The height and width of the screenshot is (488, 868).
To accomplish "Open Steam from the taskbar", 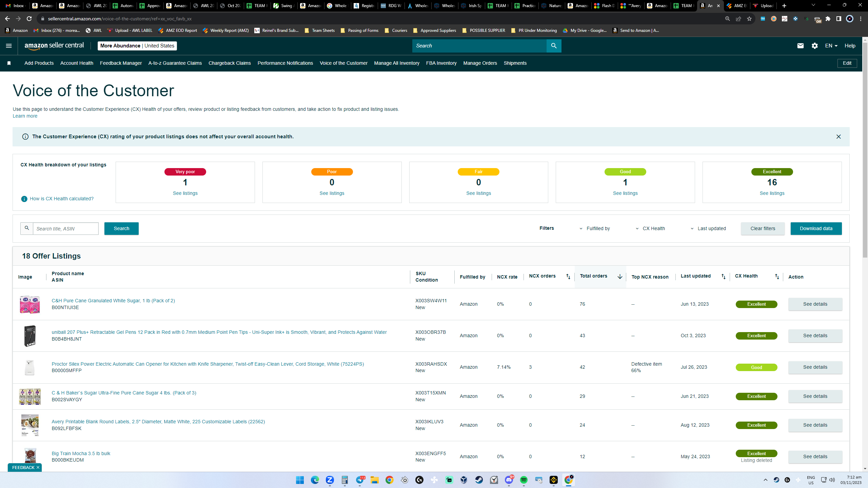I will (x=479, y=480).
